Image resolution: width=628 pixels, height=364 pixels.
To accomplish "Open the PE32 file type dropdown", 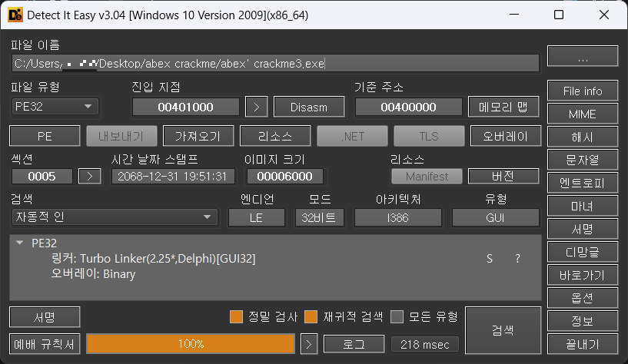I will coord(55,107).
